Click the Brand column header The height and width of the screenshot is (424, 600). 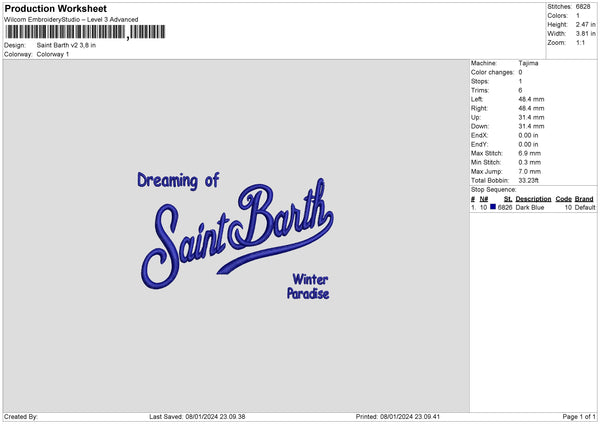[584, 199]
